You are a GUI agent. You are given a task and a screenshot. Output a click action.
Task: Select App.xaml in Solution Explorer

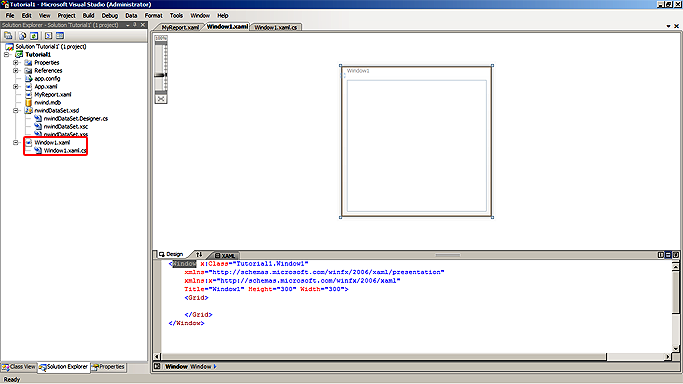(x=46, y=87)
